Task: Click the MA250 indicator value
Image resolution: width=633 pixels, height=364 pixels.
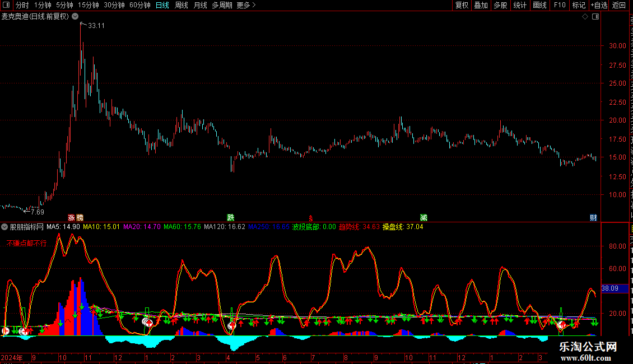Action: 268,227
